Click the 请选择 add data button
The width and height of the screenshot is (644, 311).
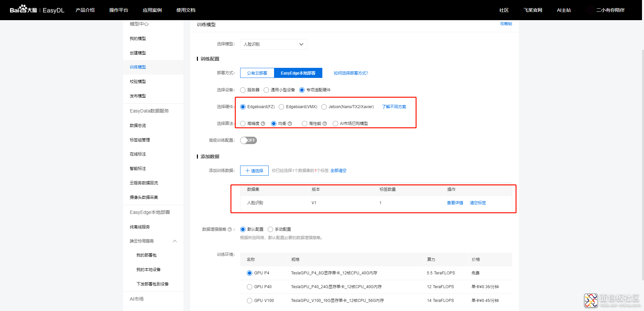[x=254, y=171]
